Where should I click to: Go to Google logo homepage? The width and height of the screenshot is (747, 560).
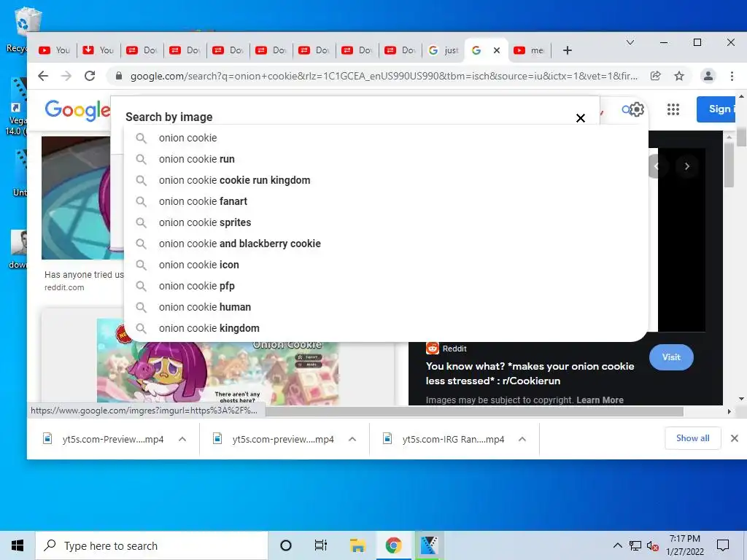(x=77, y=110)
